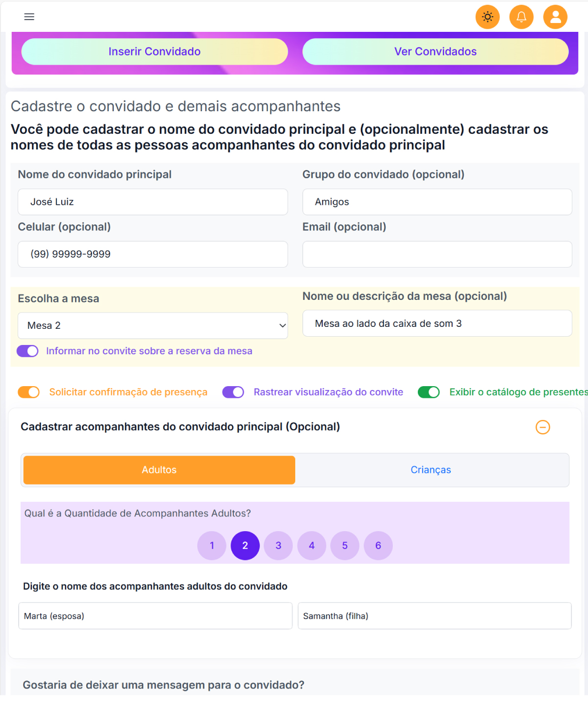Open the notifications bell
The width and height of the screenshot is (588, 711).
[521, 17]
